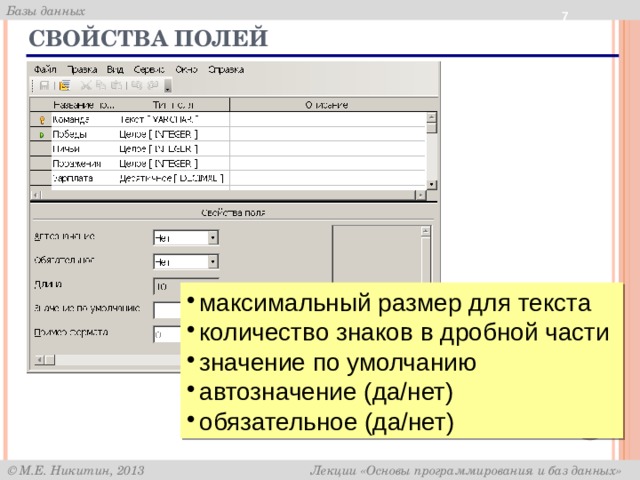Open the toolbar overflow arrow
The height and width of the screenshot is (480, 640).
[x=168, y=86]
